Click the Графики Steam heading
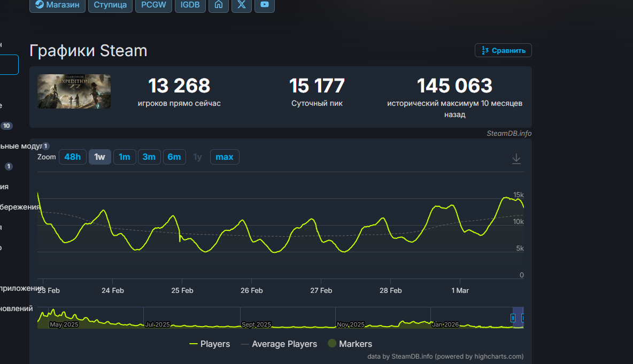 click(x=88, y=51)
